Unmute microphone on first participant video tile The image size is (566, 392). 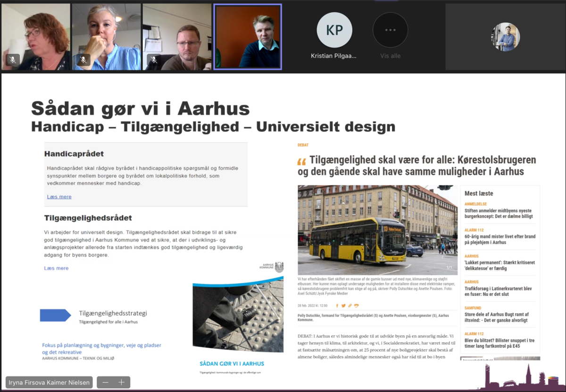[13, 60]
